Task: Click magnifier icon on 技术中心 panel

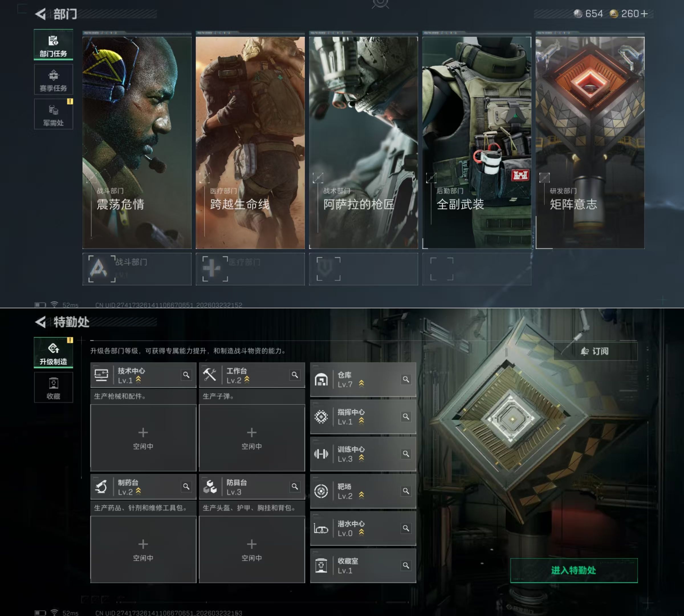Action: point(186,375)
